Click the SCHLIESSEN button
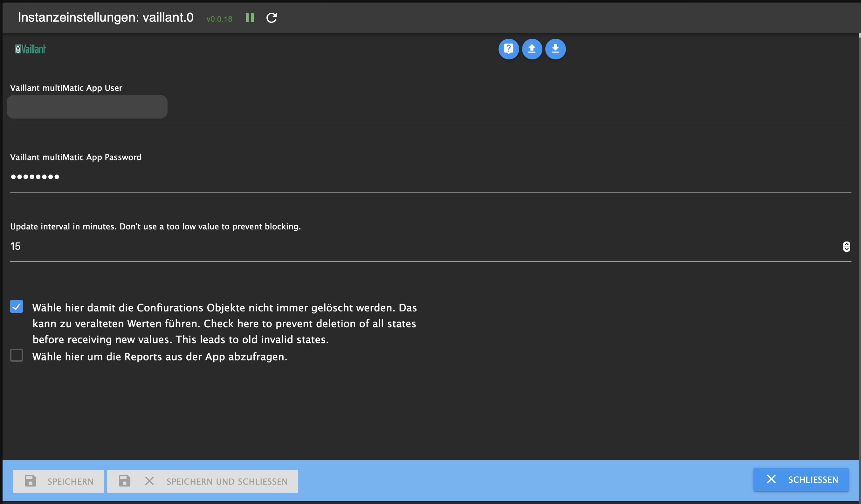Image resolution: width=861 pixels, height=504 pixels. coord(801,479)
